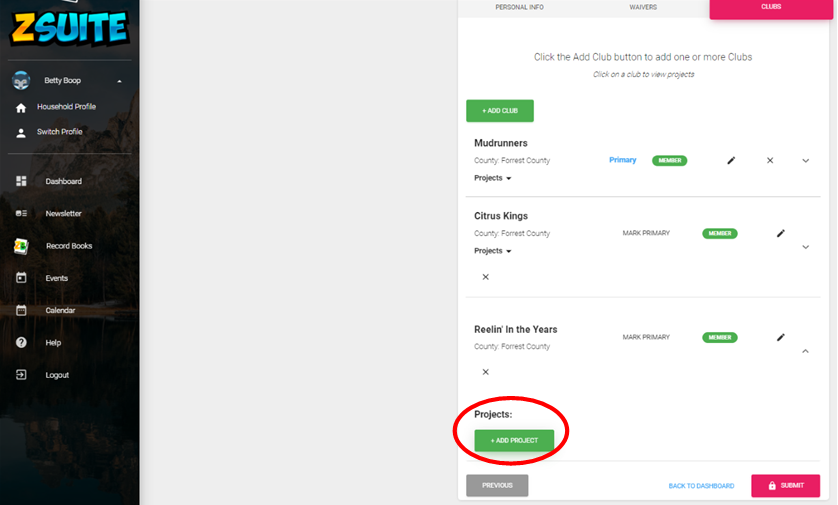The width and height of the screenshot is (838, 505).
Task: Remove Reelin' In the Years with X icon
Action: (x=485, y=372)
